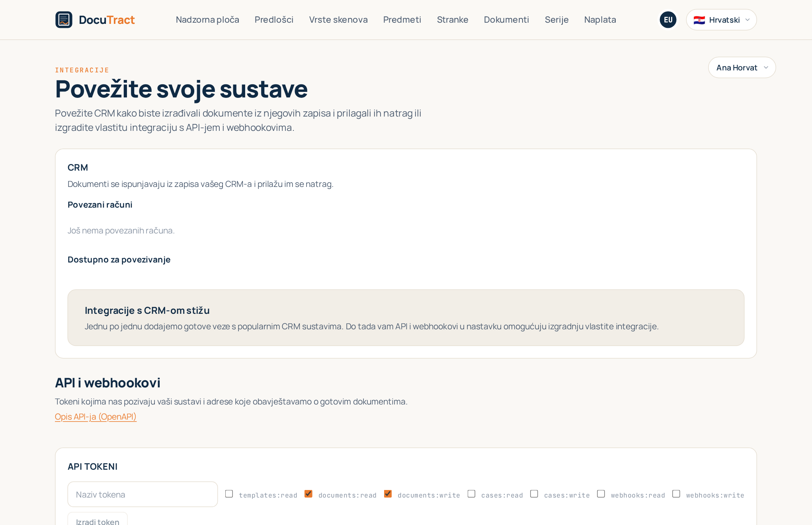The image size is (812, 525).
Task: Open the Dokumenti section
Action: pyautogui.click(x=506, y=19)
